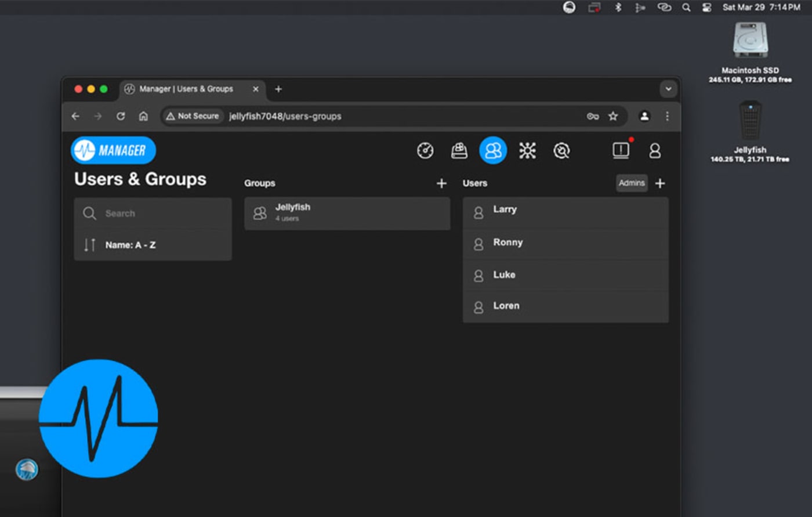Image resolution: width=812 pixels, height=517 pixels.
Task: Open notifications via red-dotted panel icon
Action: click(x=620, y=150)
